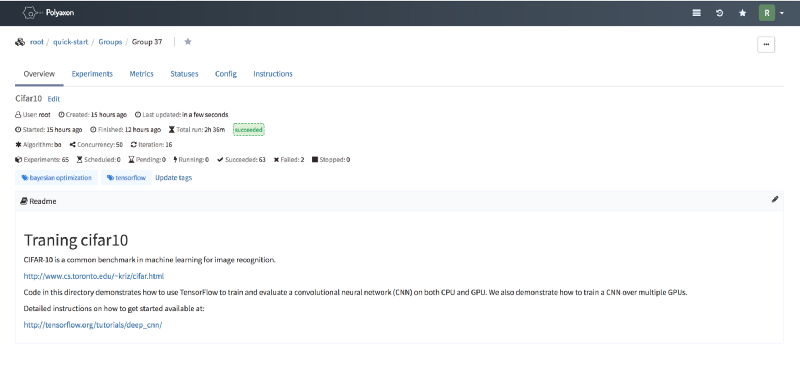The image size is (800, 366).
Task: Click the user icon beside User: root
Action: click(x=18, y=115)
